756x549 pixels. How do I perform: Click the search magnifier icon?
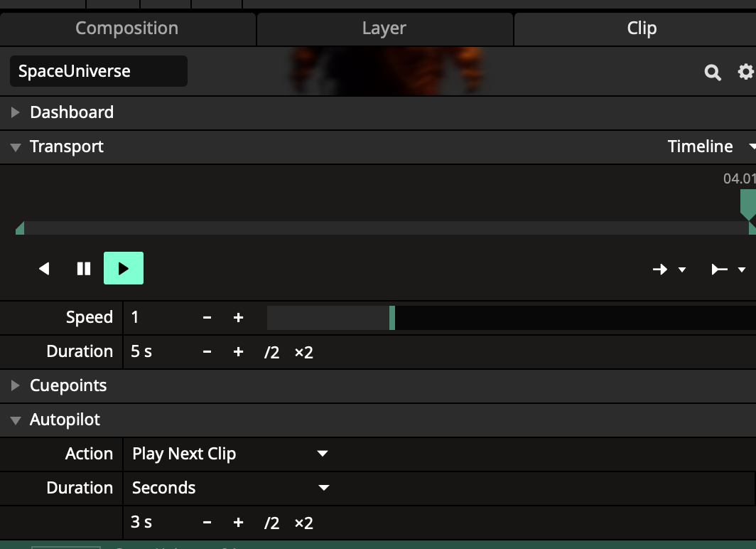pos(712,72)
